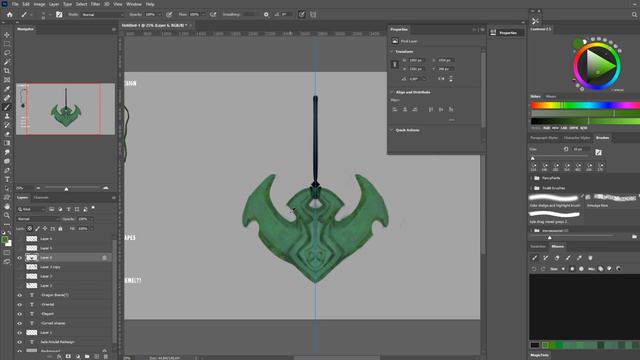Viewport: 640px width, 360px height.
Task: Open the Filter menu
Action: click(95, 4)
